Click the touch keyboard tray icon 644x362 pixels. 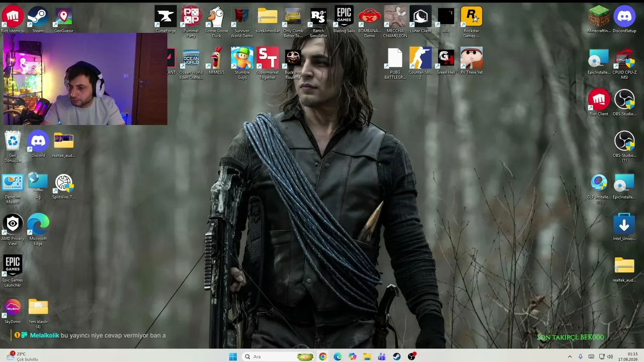click(x=591, y=356)
